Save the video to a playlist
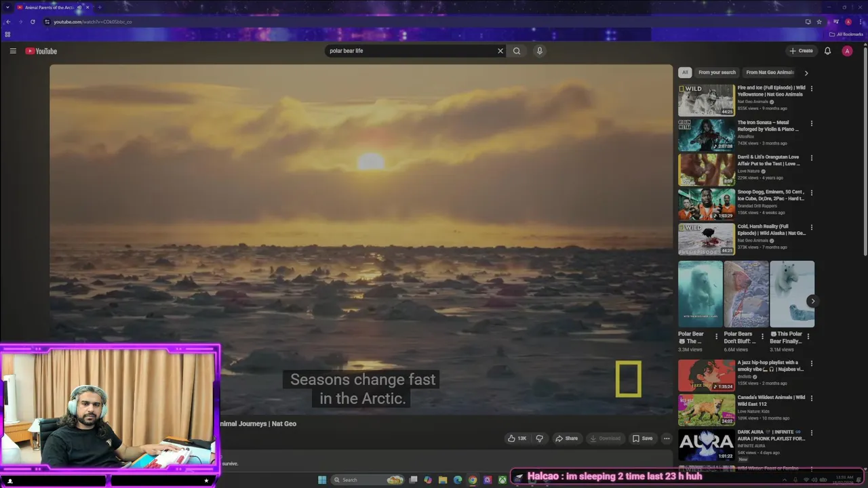This screenshot has width=868, height=488. (x=642, y=439)
